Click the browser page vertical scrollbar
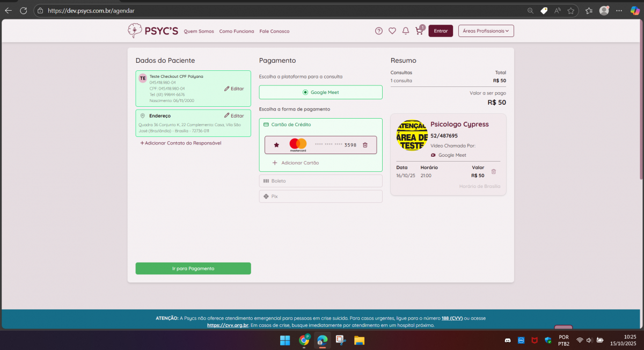 pos(641,107)
